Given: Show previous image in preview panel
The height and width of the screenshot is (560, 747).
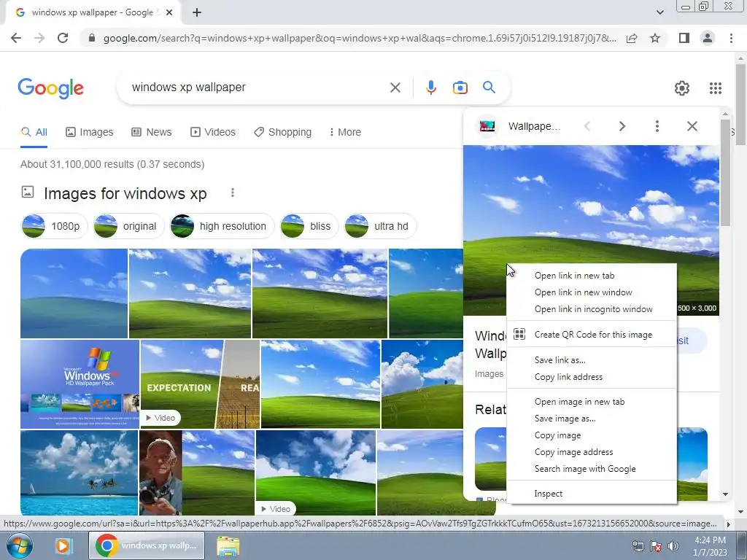Looking at the screenshot, I should tap(587, 126).
